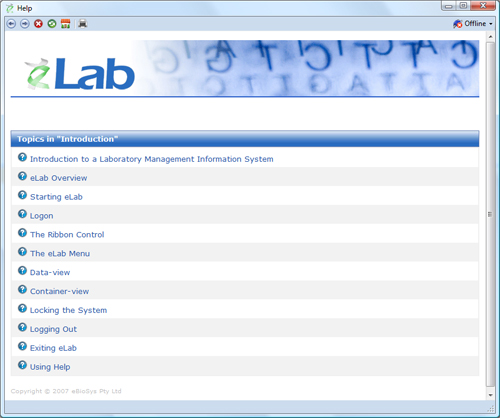Minimize the Help window

[449, 6]
